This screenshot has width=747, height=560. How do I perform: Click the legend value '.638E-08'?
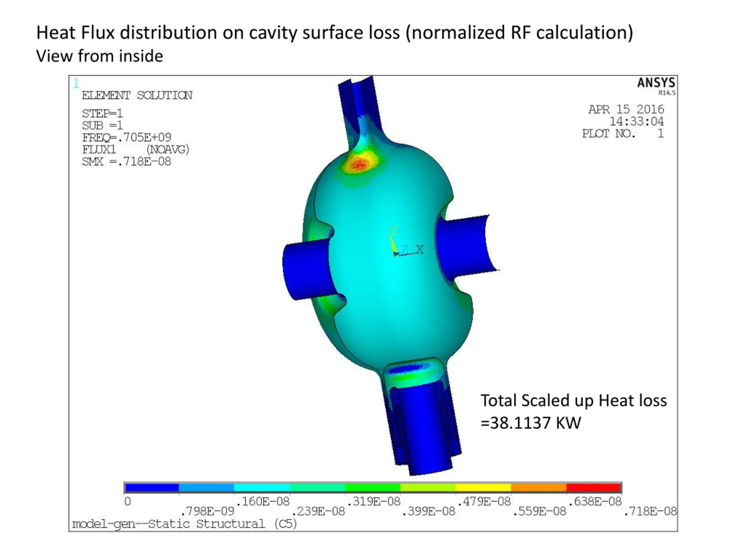[595, 501]
